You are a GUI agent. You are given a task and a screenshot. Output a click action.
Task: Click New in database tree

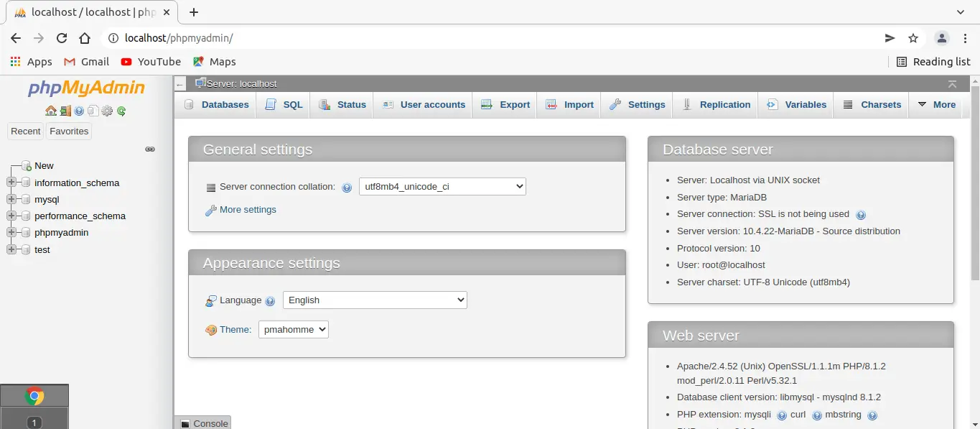point(44,166)
